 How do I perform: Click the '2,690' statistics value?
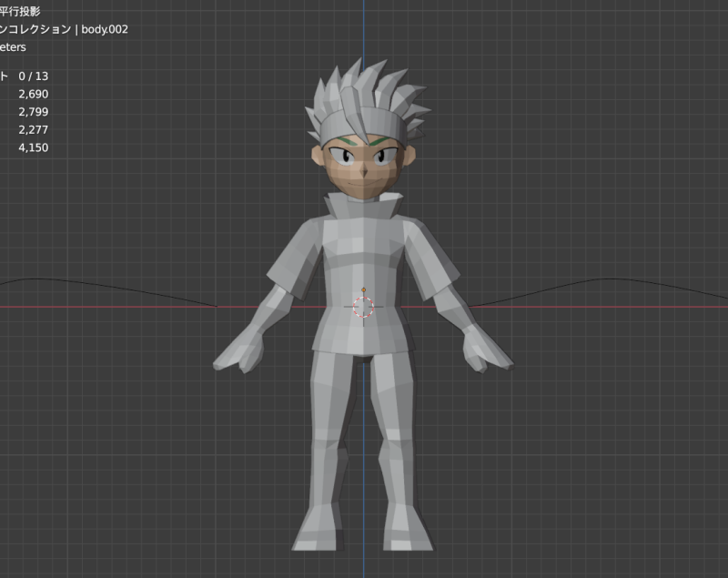[x=34, y=95]
